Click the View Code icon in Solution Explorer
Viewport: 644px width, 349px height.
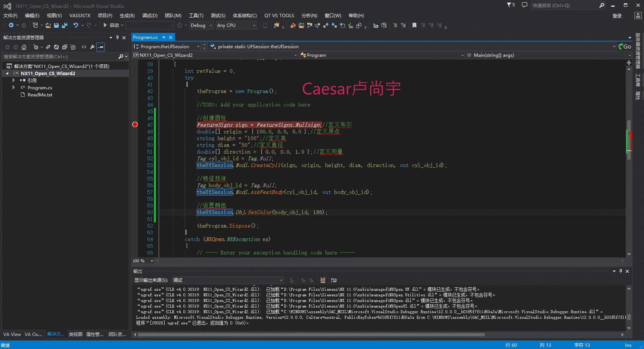point(84,47)
